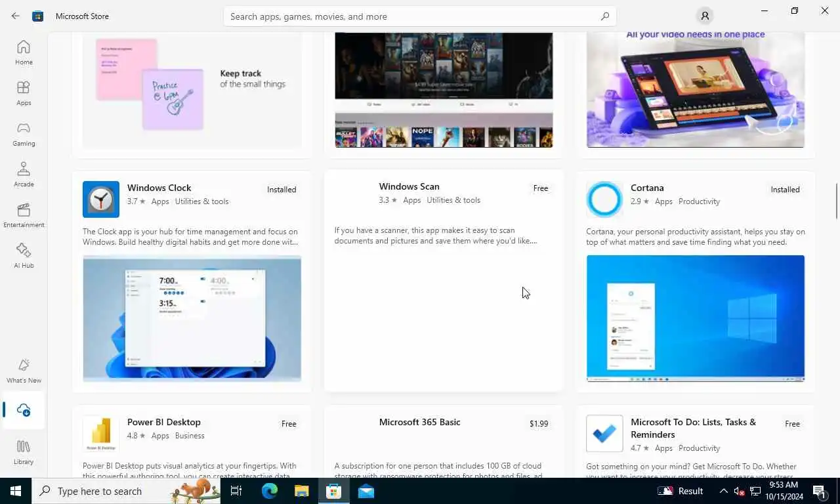Click the Power BI Desktop app icon

point(101,434)
